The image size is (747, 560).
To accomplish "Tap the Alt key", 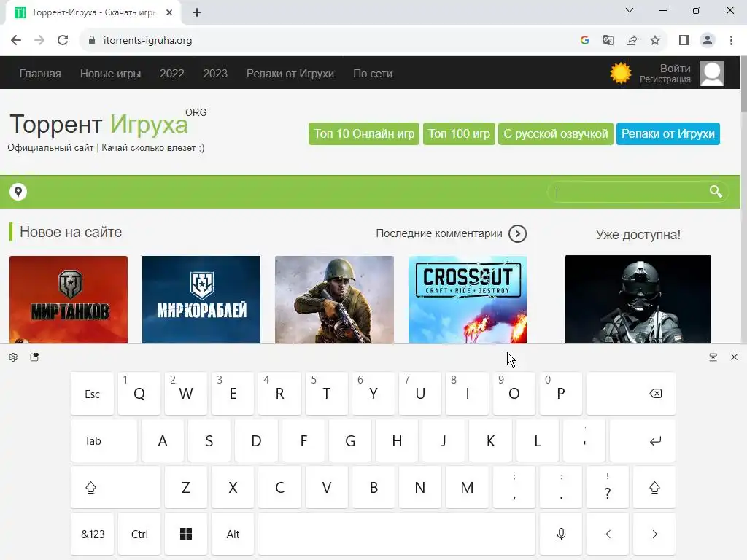I will (x=233, y=534).
